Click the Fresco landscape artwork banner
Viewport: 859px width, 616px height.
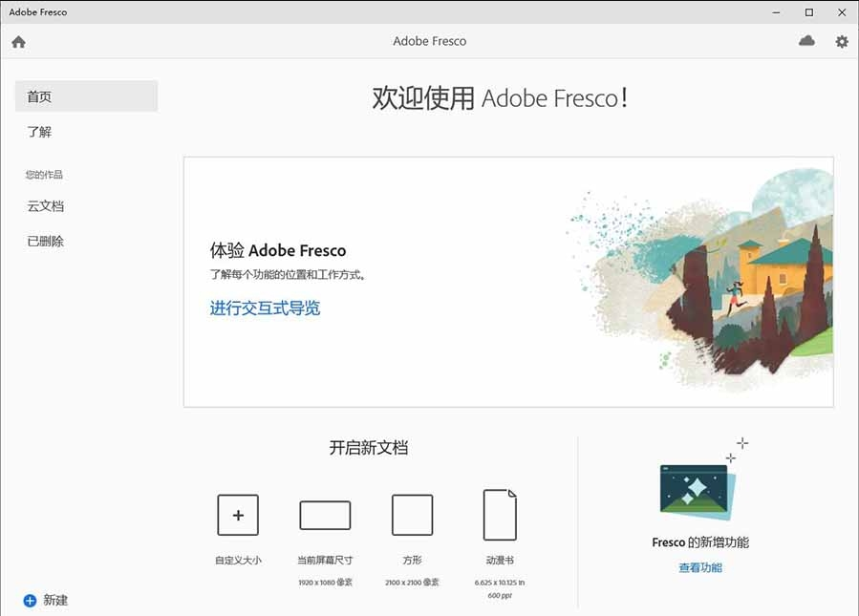pyautogui.click(x=700, y=279)
